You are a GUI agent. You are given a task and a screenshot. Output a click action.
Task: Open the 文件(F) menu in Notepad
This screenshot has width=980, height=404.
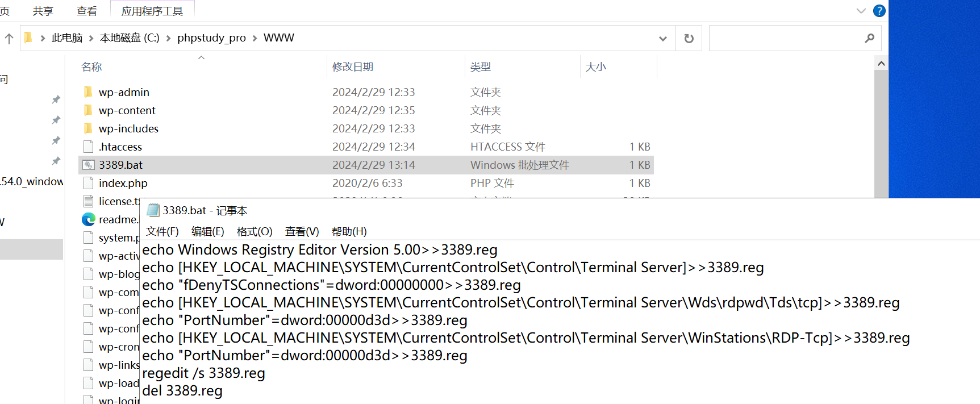point(162,231)
